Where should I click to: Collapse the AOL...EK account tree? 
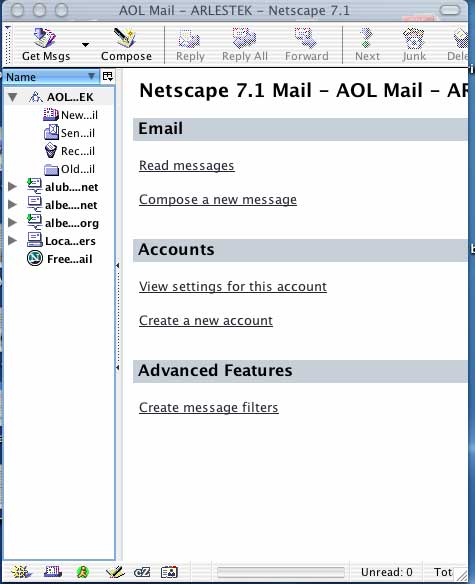[x=13, y=98]
